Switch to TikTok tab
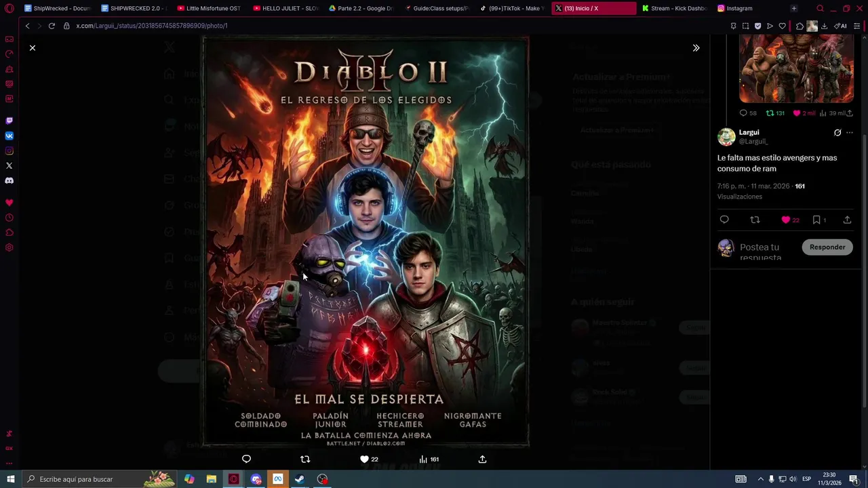 (513, 8)
